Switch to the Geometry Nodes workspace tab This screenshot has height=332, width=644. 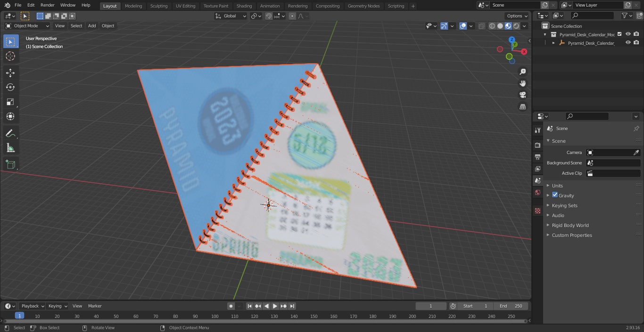point(363,6)
